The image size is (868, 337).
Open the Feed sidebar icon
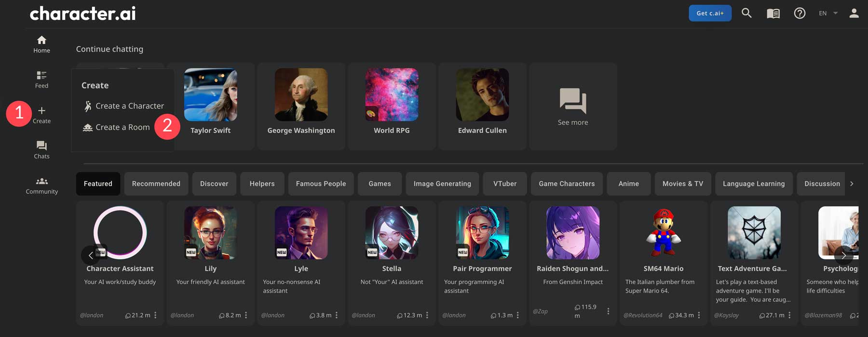(41, 79)
